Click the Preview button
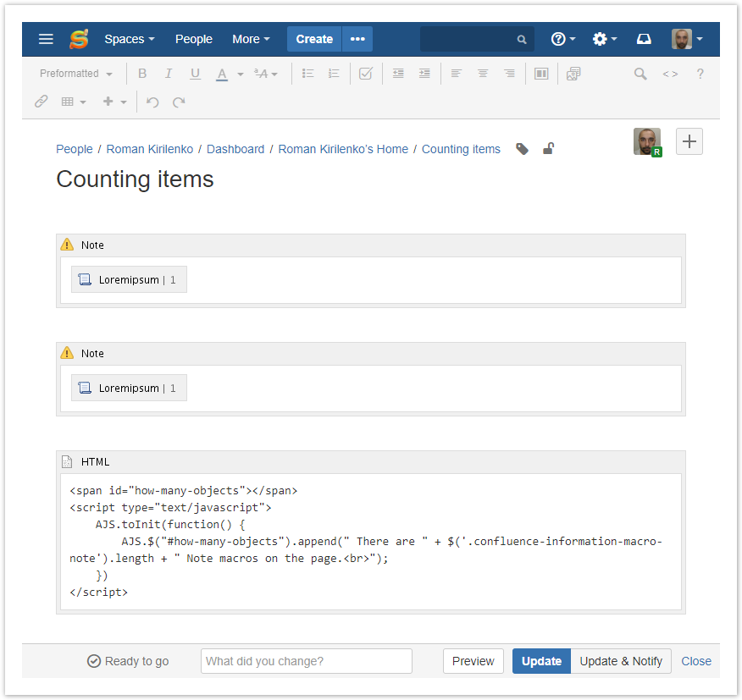 (x=473, y=661)
